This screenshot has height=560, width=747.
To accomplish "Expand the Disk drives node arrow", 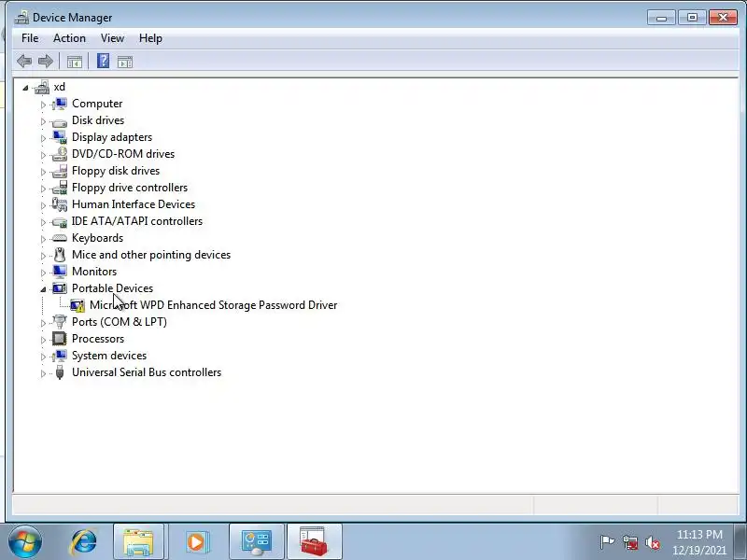I will (43, 121).
